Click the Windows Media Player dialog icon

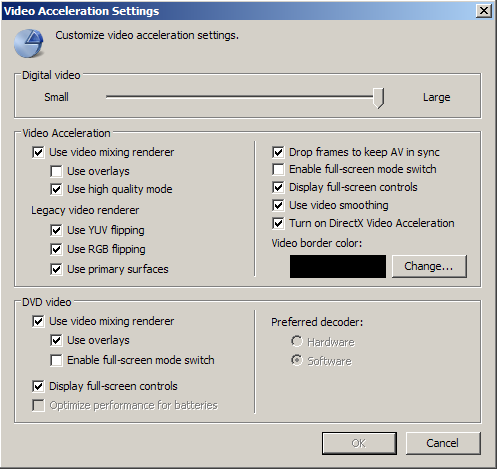[29, 43]
